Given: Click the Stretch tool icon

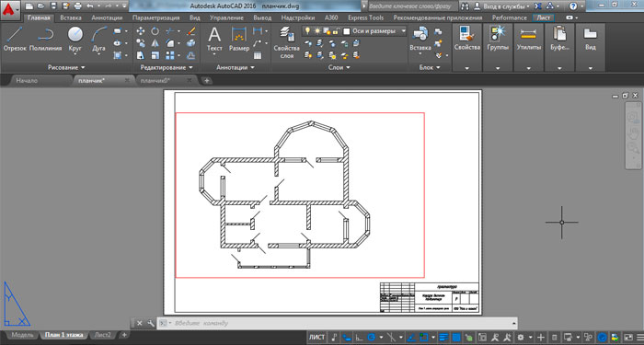Looking at the screenshot, I should (x=141, y=55).
